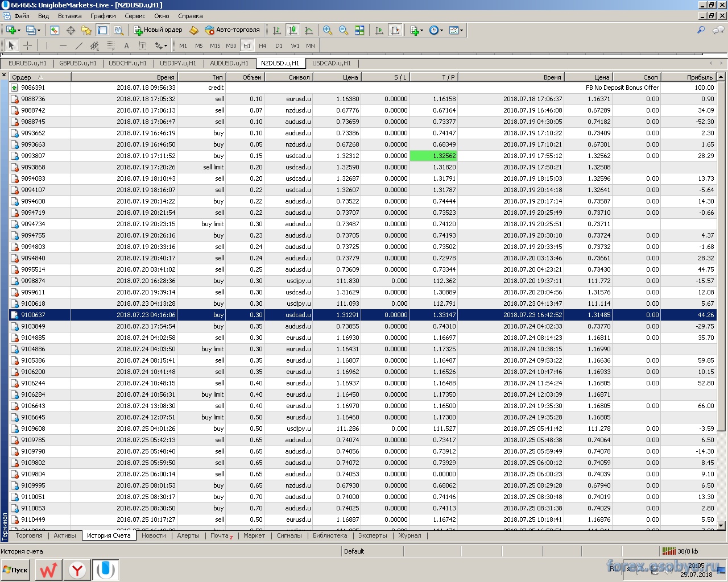Click the zoom in magnifier icon
The image size is (728, 582).
click(x=328, y=30)
